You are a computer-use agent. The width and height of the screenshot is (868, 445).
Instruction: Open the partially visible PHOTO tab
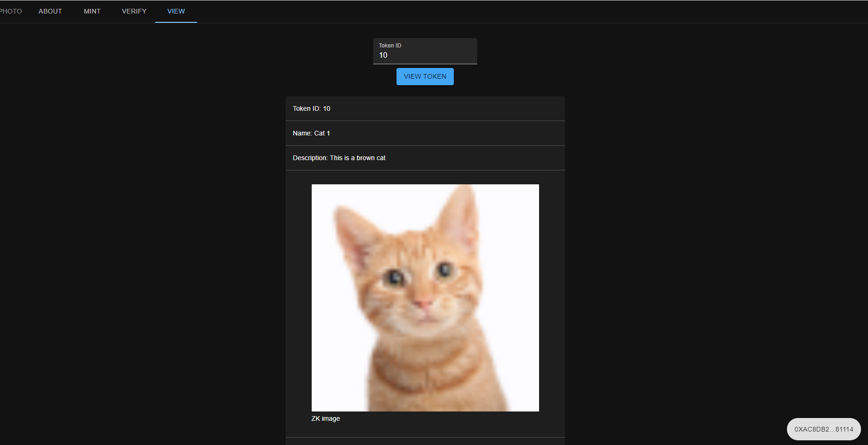pos(11,11)
